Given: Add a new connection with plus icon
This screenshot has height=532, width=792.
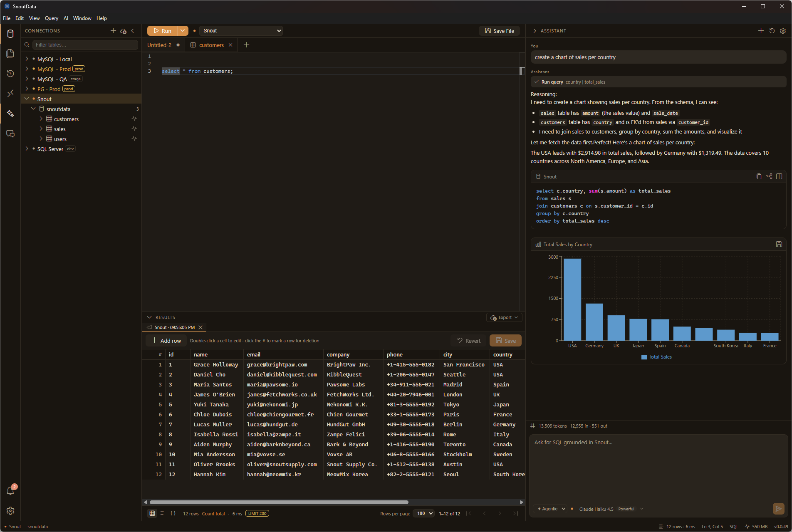Looking at the screenshot, I should [x=113, y=31].
